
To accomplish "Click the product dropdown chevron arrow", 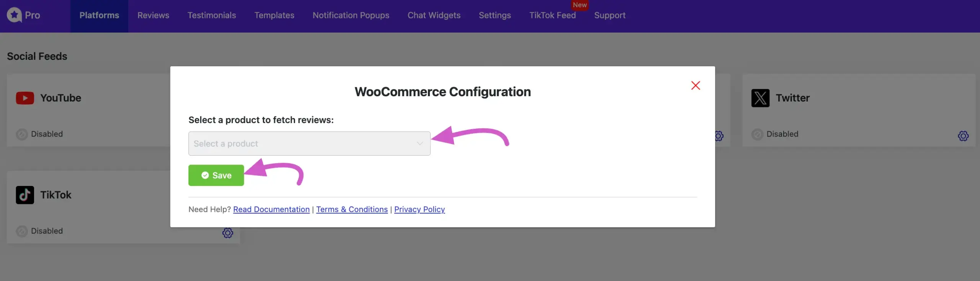I will [420, 144].
